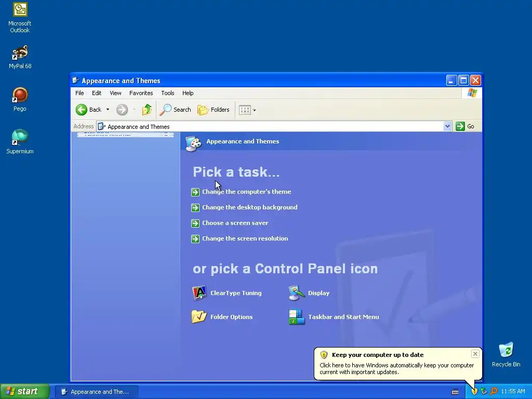Image resolution: width=532 pixels, height=399 pixels.
Task: Click the taskbar clock showing 11:55 AM
Action: (x=513, y=392)
